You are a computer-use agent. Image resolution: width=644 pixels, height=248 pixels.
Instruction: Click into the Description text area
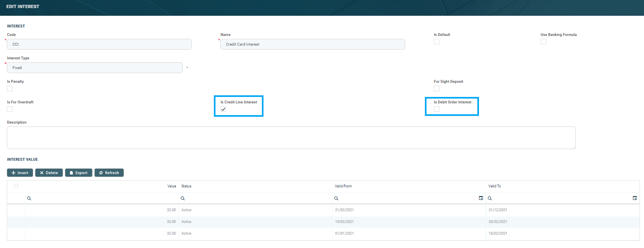tap(291, 138)
